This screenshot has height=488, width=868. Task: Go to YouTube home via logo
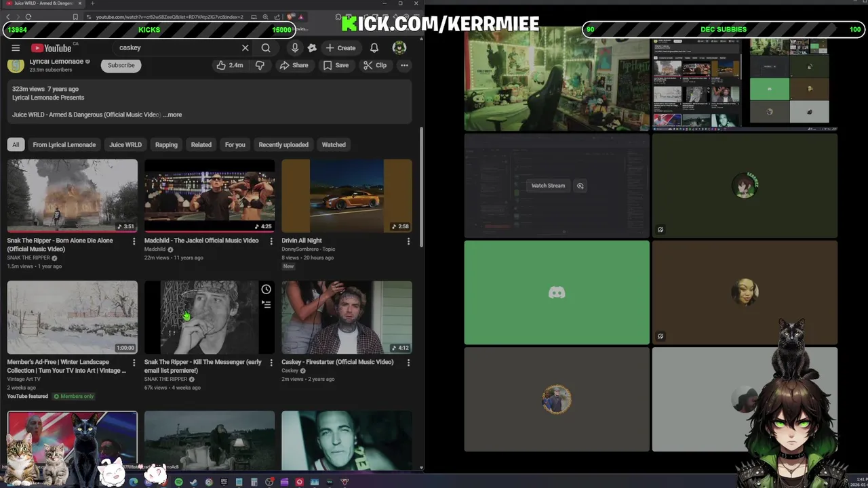pyautogui.click(x=51, y=47)
